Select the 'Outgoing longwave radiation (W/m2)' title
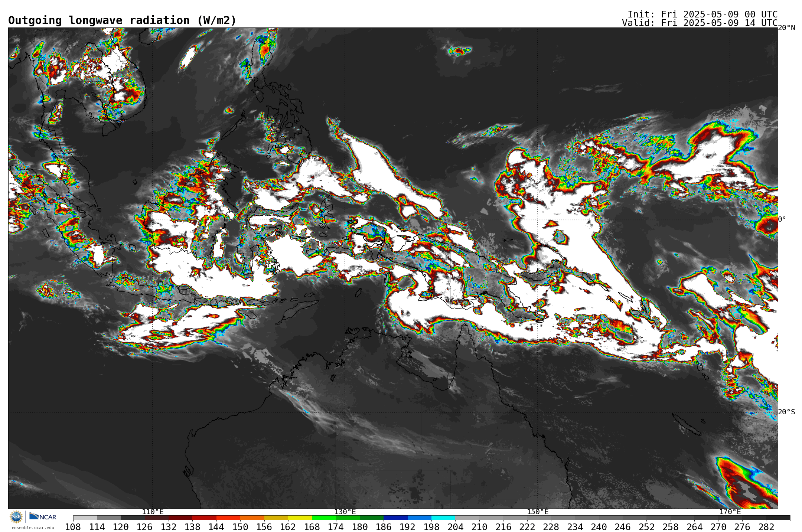The height and width of the screenshot is (532, 802). point(122,20)
